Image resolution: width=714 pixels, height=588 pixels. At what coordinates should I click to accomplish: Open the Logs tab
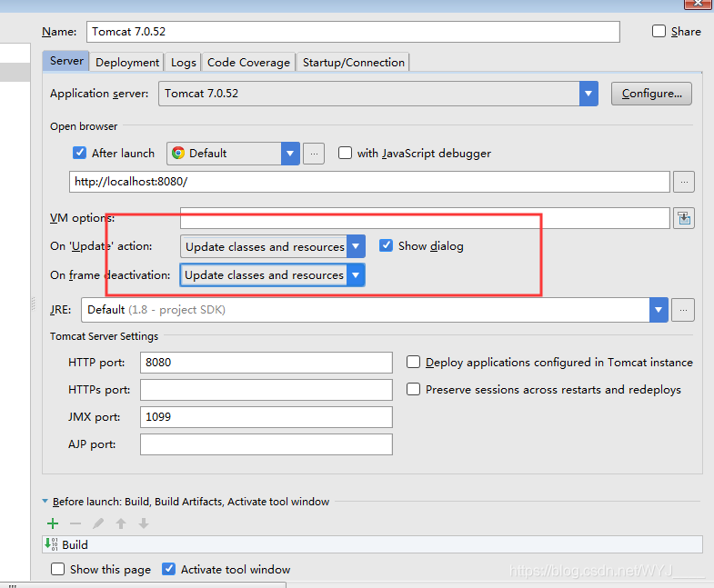click(x=184, y=63)
